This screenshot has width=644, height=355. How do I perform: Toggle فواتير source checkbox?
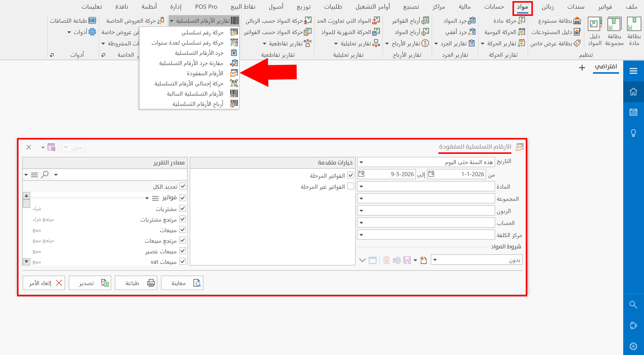click(x=183, y=198)
